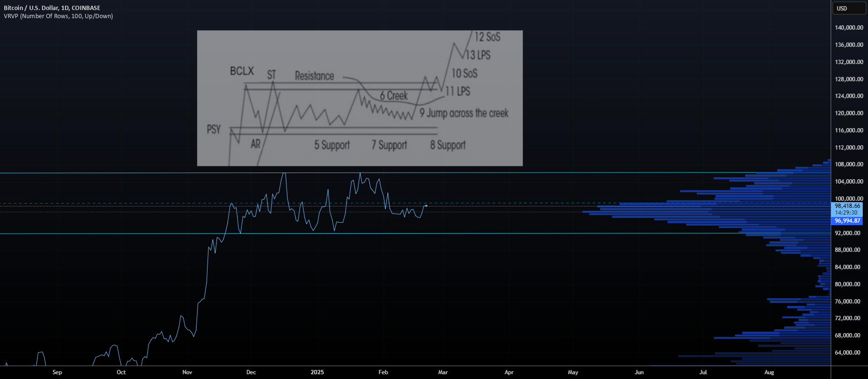Click the countdown timer 14:29:30 label

coord(847,213)
